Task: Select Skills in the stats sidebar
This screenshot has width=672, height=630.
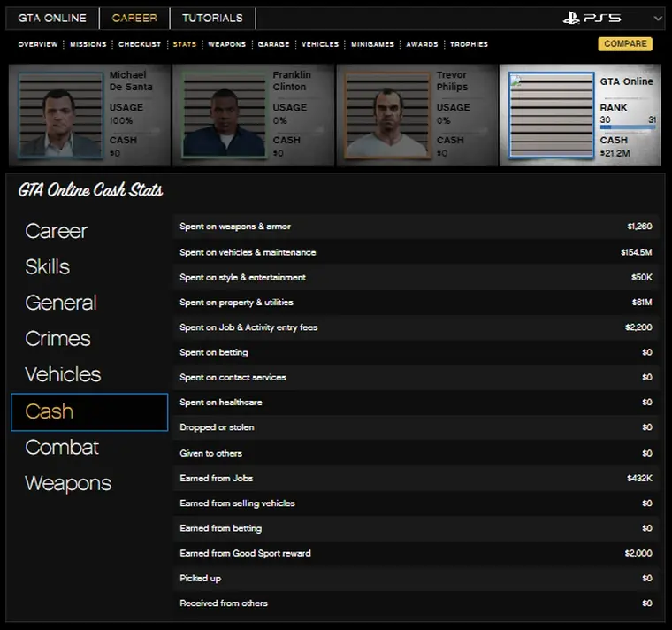Action: pyautogui.click(x=47, y=267)
